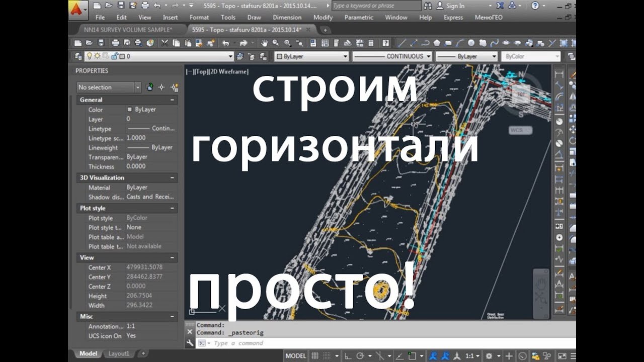Click the [-][Top][2D Wireframe] viewport label
The image size is (644, 362).
[217, 71]
